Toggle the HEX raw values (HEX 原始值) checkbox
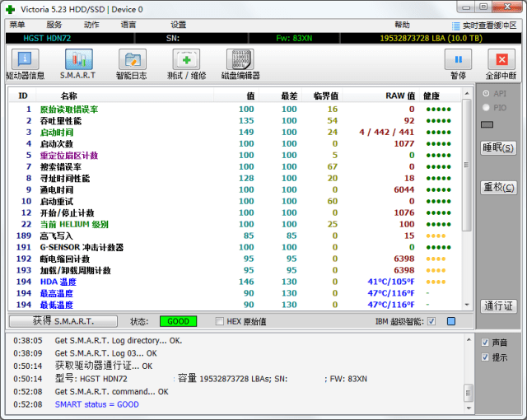The image size is (527, 420). coord(219,321)
